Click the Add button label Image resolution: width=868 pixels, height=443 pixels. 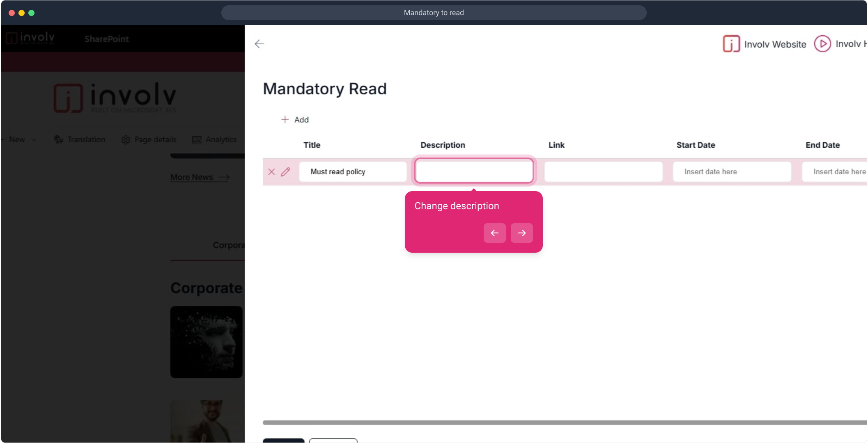[301, 120]
